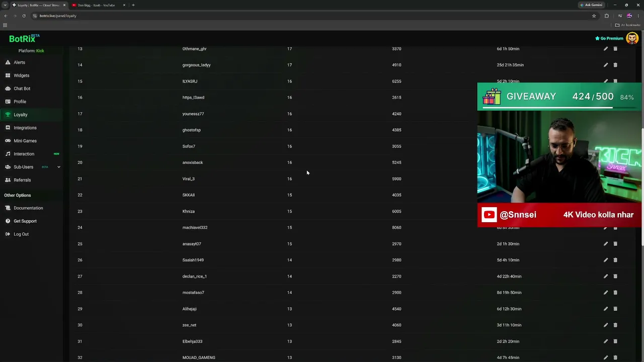Click the username machiavel332

click(195, 227)
